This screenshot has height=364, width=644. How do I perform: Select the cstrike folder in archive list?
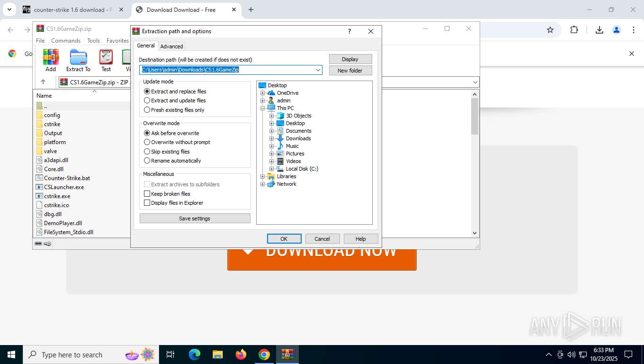pyautogui.click(x=52, y=124)
